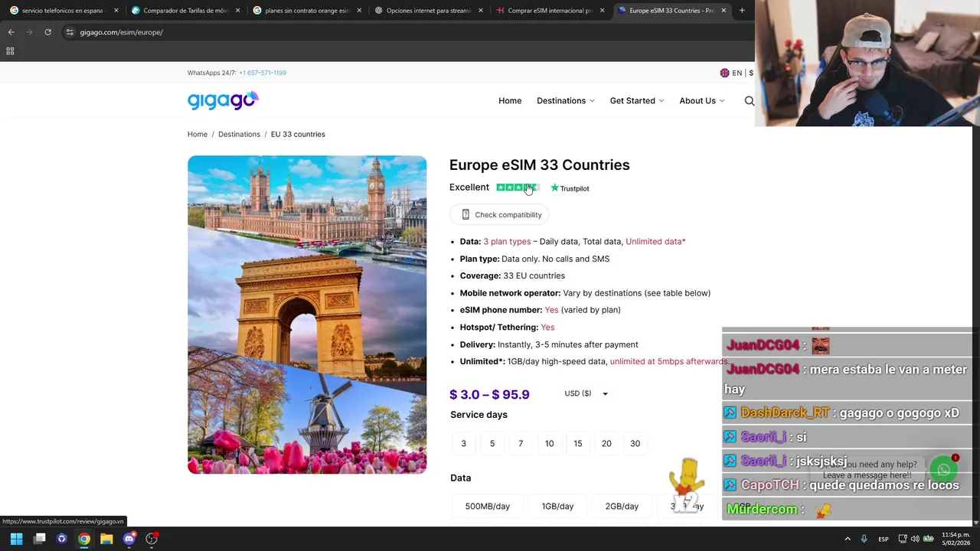Select 5 service days option
This screenshot has width=980, height=551.
tap(492, 444)
